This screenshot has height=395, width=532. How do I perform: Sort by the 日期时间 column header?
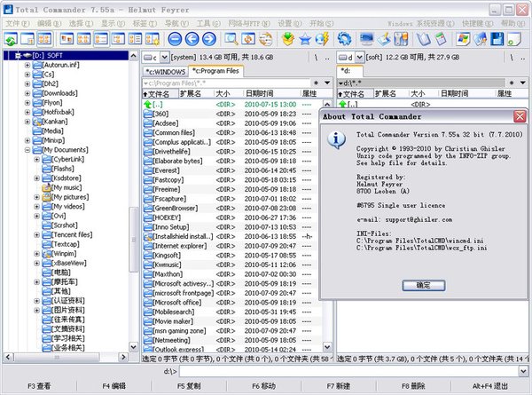pyautogui.click(x=260, y=92)
